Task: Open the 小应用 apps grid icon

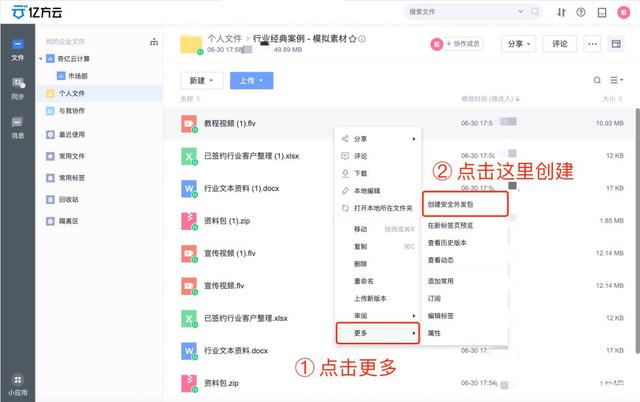Action: point(18,380)
